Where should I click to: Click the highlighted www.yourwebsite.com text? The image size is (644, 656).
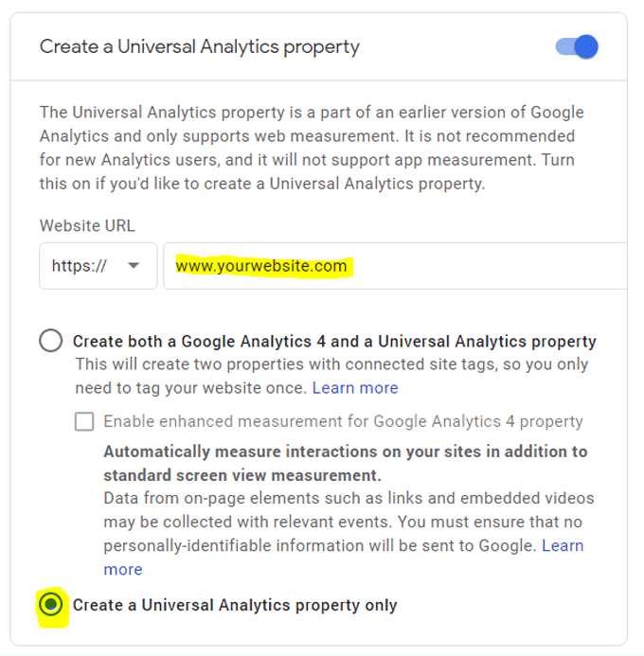pos(261,266)
